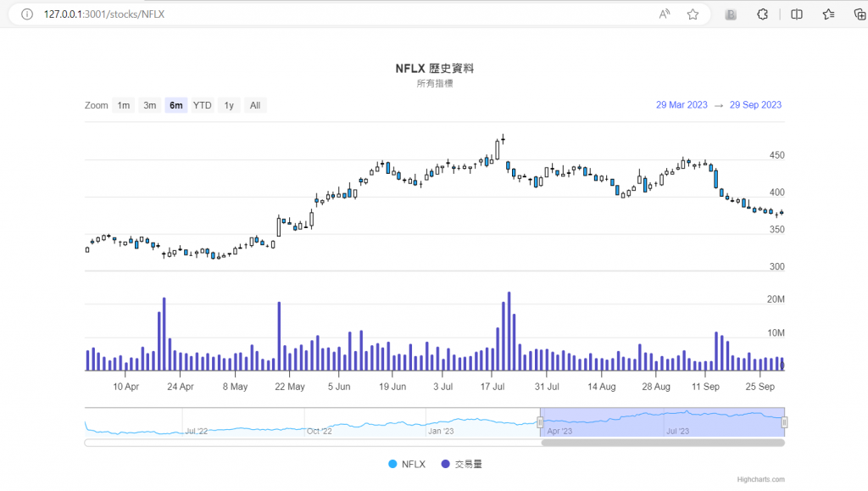
Task: Toggle the NFLX series legend item
Action: pyautogui.click(x=407, y=464)
